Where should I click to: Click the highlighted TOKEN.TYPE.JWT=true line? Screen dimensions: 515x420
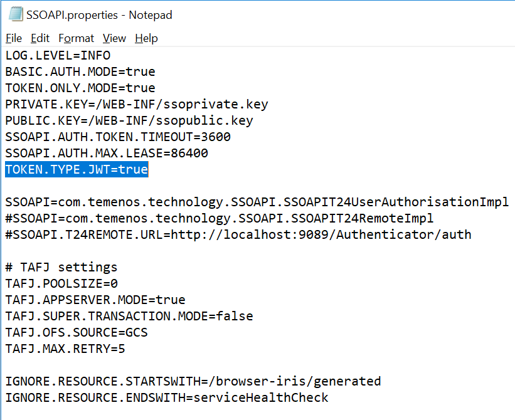point(77,169)
